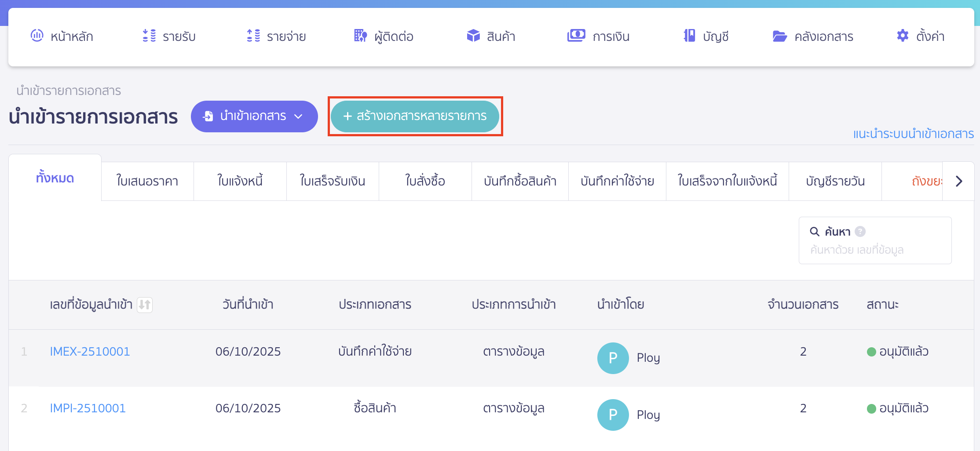Open the รายจ่าย expenses icon

pyautogui.click(x=253, y=36)
